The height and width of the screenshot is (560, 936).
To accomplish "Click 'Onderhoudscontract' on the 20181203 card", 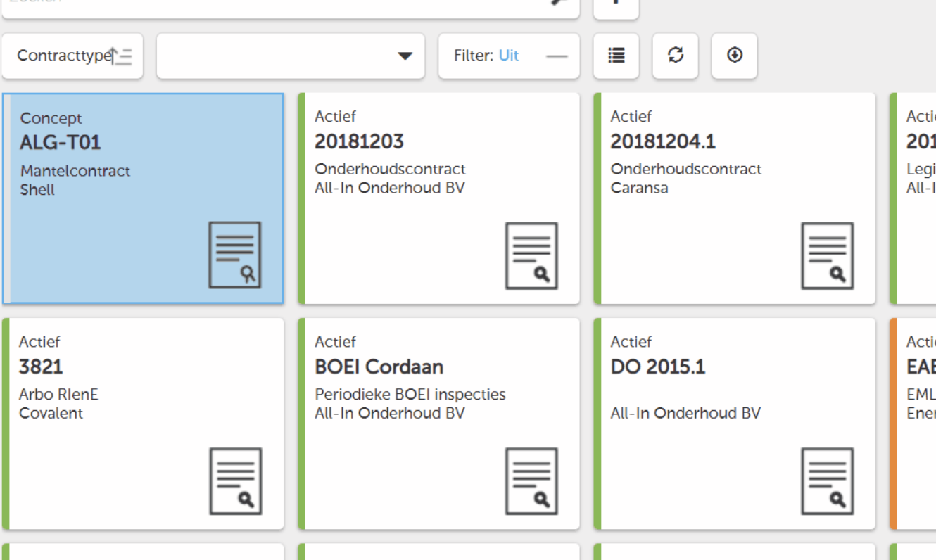I will tap(390, 169).
